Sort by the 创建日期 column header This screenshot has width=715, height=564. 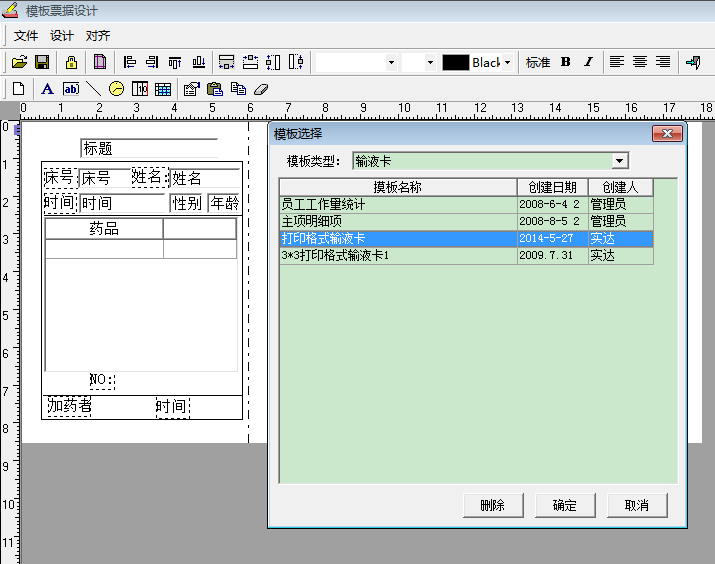[x=553, y=187]
